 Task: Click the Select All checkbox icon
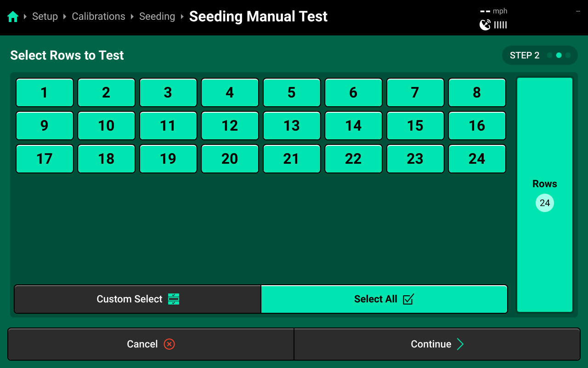(x=408, y=299)
